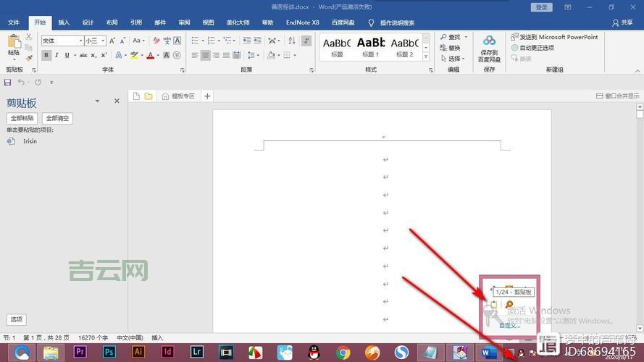The width and height of the screenshot is (644, 362).
Task: Toggle center alignment for the paragraph
Action: pyautogui.click(x=206, y=56)
